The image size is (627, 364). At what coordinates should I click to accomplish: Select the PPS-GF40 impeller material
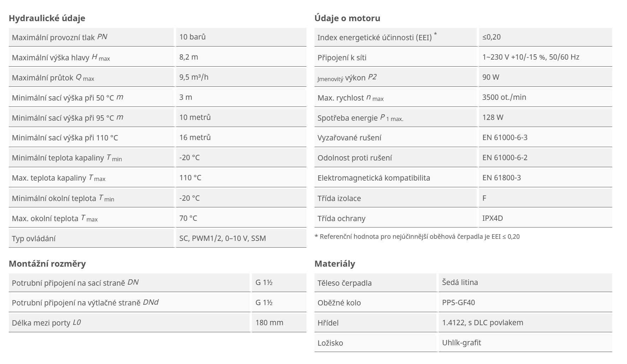pyautogui.click(x=458, y=302)
